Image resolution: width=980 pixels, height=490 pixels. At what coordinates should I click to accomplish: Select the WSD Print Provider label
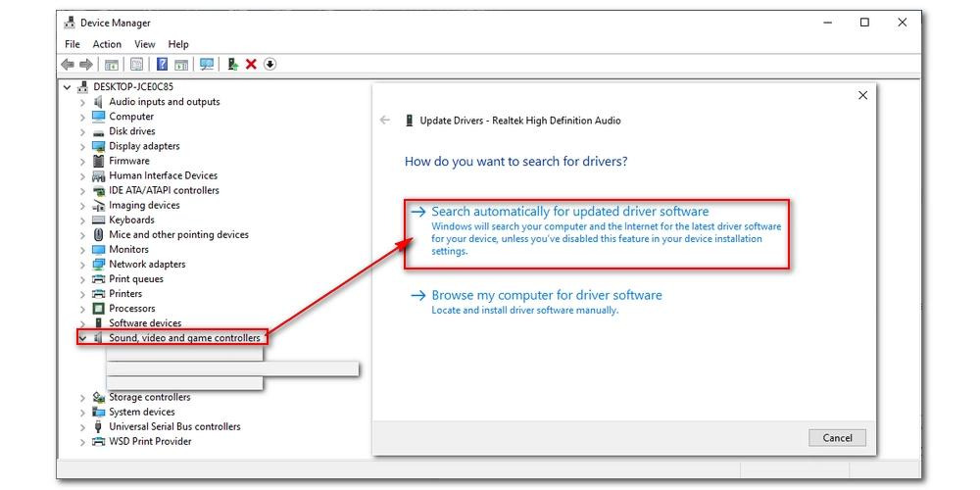(150, 441)
